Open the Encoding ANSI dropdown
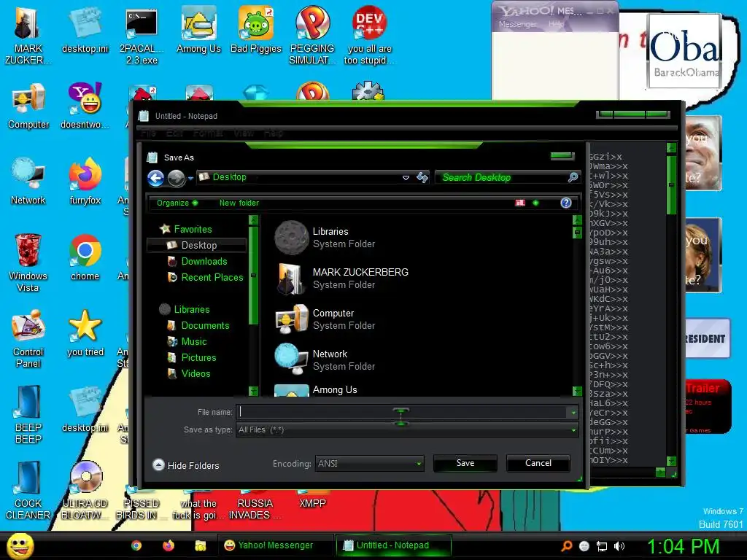 [x=369, y=463]
